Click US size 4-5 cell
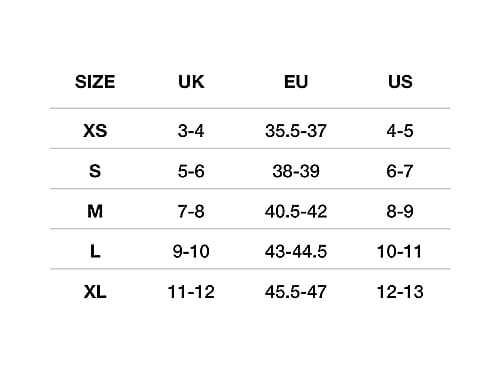 click(400, 131)
